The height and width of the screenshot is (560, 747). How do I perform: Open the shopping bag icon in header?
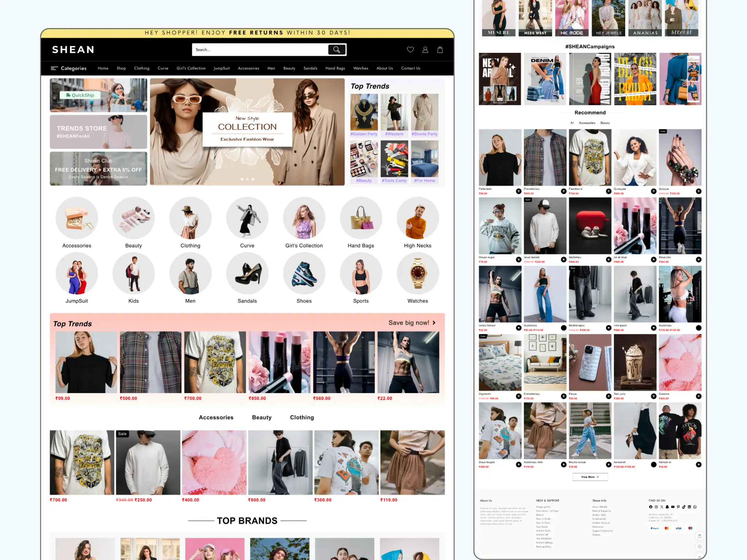[440, 50]
